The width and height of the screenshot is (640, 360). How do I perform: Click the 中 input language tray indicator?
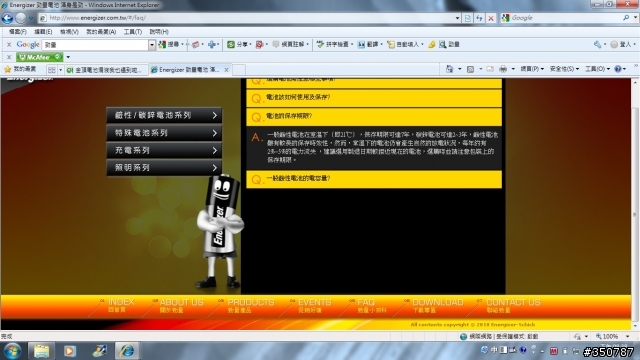(x=494, y=350)
